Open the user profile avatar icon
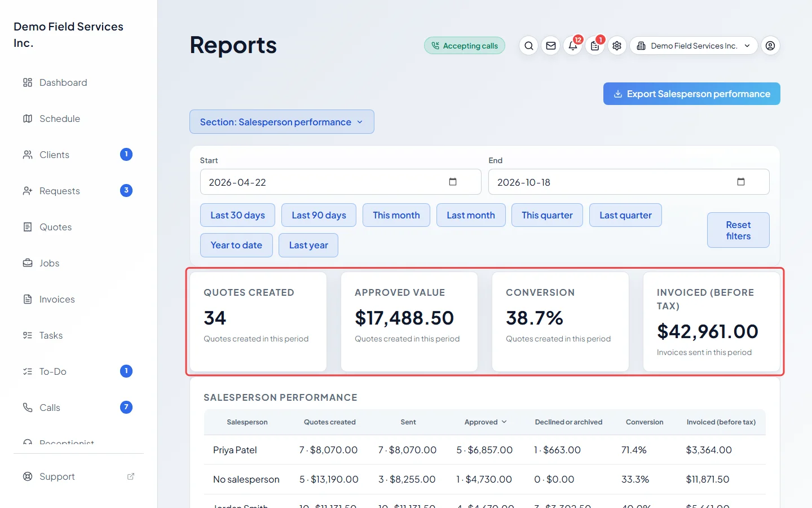Screen dimensions: 812x508 (x=770, y=46)
